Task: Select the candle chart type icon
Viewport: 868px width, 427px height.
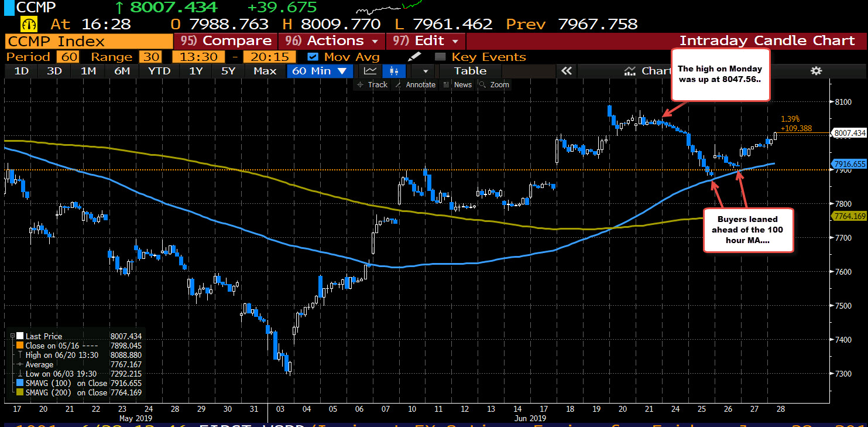Action: point(393,71)
